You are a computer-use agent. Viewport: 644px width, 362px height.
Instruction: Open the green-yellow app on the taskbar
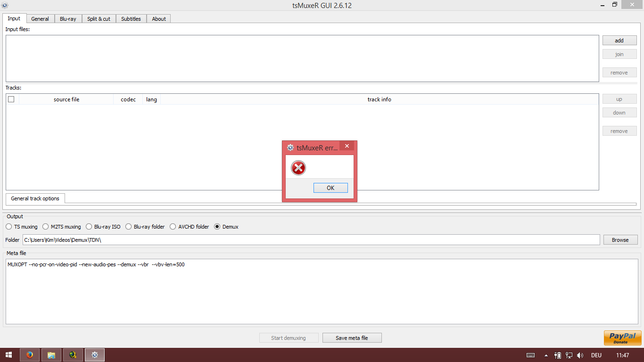(73, 355)
